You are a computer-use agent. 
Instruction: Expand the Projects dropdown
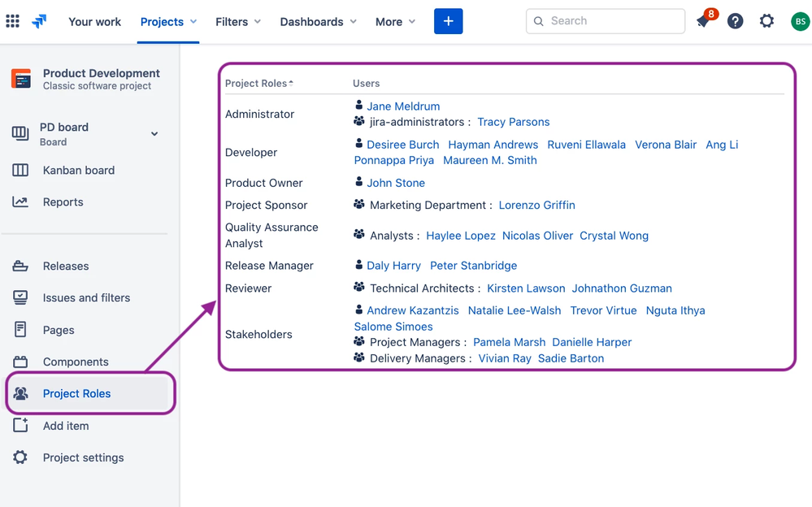pos(168,22)
